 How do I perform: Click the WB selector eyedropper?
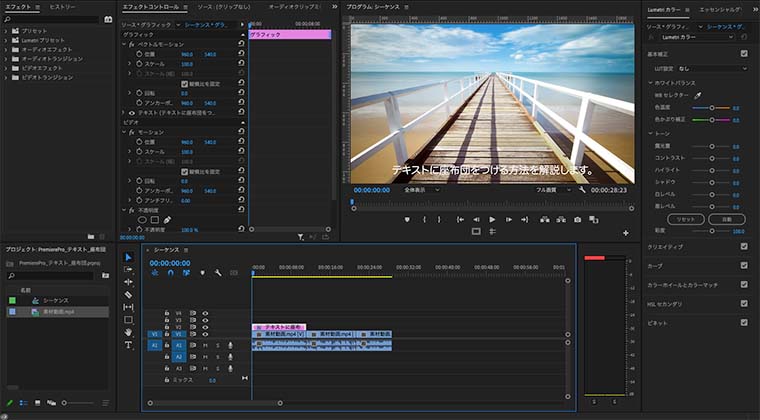tap(698, 95)
